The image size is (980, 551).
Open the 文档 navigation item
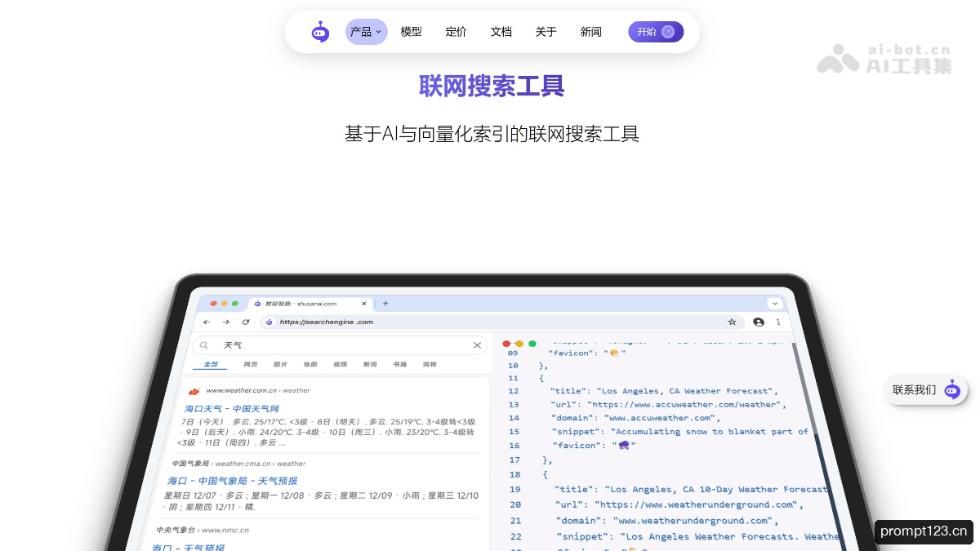click(501, 32)
